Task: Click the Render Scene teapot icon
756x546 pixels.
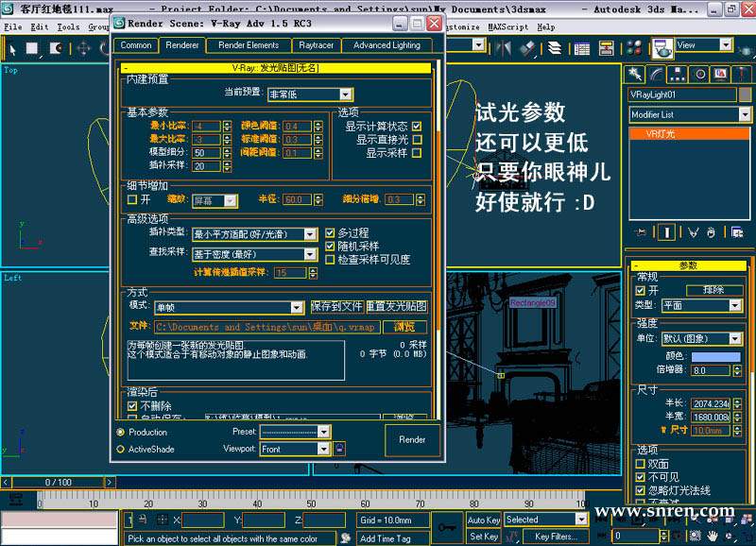Action: (x=662, y=48)
